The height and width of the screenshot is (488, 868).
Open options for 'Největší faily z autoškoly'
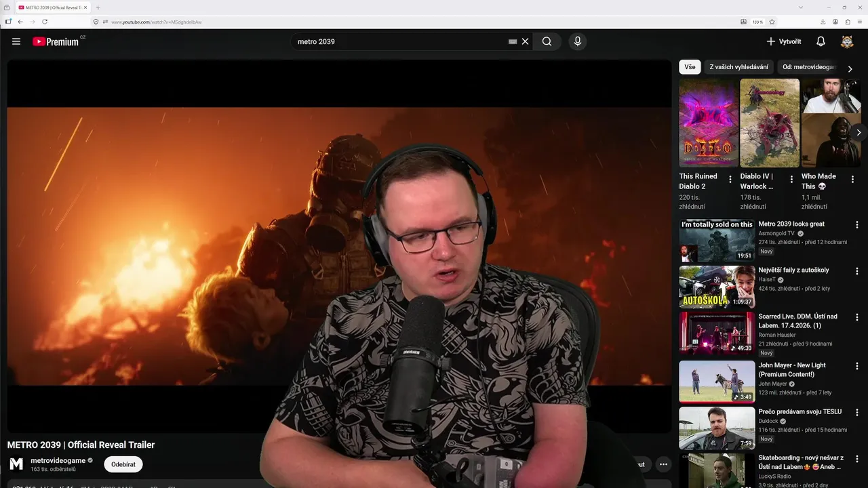pos(856,271)
